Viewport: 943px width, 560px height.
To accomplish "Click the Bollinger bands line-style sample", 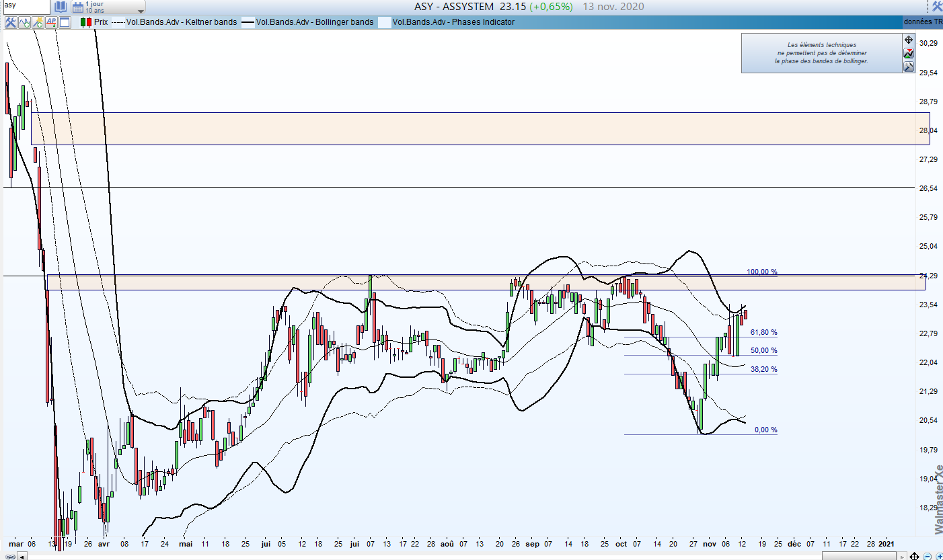I will coord(248,22).
